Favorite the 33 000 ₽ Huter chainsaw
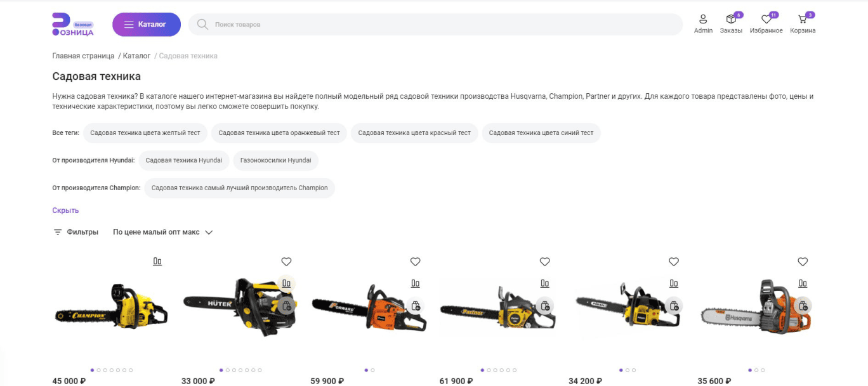868x386 pixels. [287, 262]
